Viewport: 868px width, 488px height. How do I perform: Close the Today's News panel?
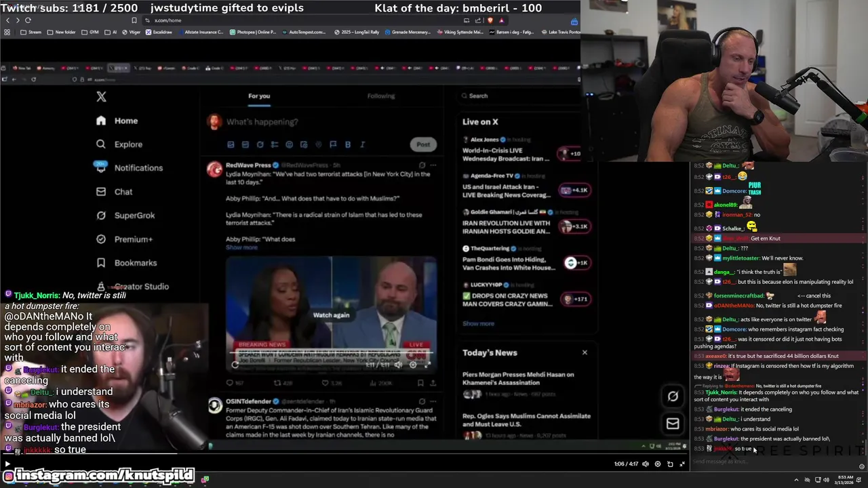pyautogui.click(x=585, y=352)
